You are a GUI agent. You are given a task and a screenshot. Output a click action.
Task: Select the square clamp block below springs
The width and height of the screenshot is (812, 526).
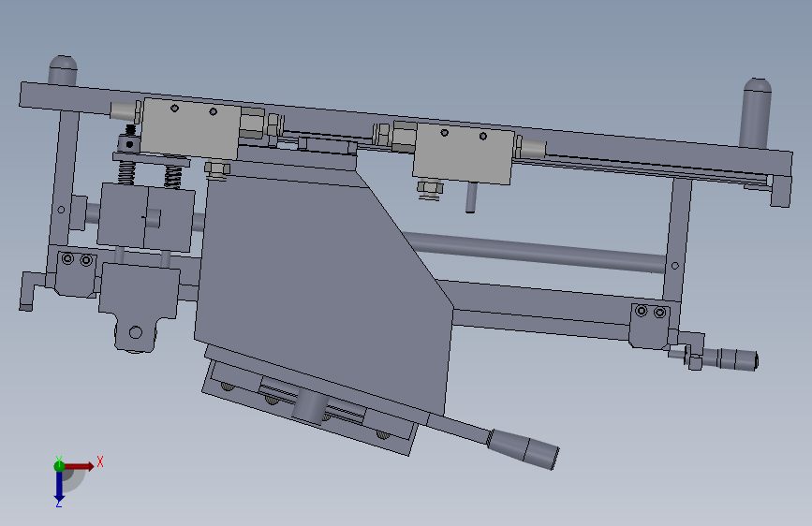pyautogui.click(x=146, y=217)
